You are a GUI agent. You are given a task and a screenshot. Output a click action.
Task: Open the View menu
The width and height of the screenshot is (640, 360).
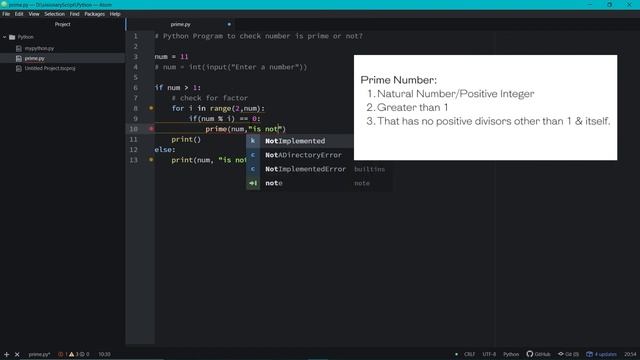click(34, 14)
